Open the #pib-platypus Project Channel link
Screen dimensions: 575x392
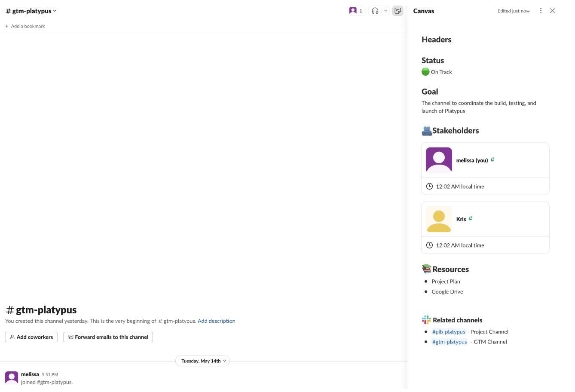pos(449,331)
